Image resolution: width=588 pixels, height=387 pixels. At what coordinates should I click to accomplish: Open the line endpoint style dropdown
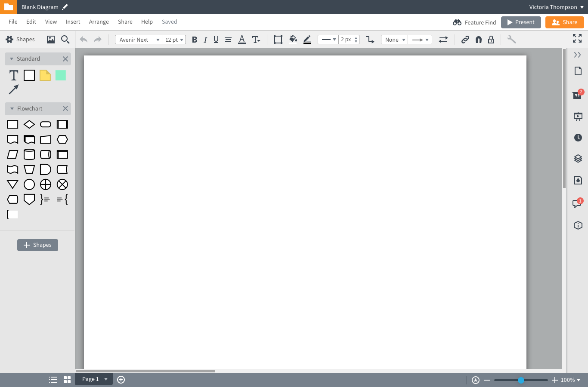point(420,39)
